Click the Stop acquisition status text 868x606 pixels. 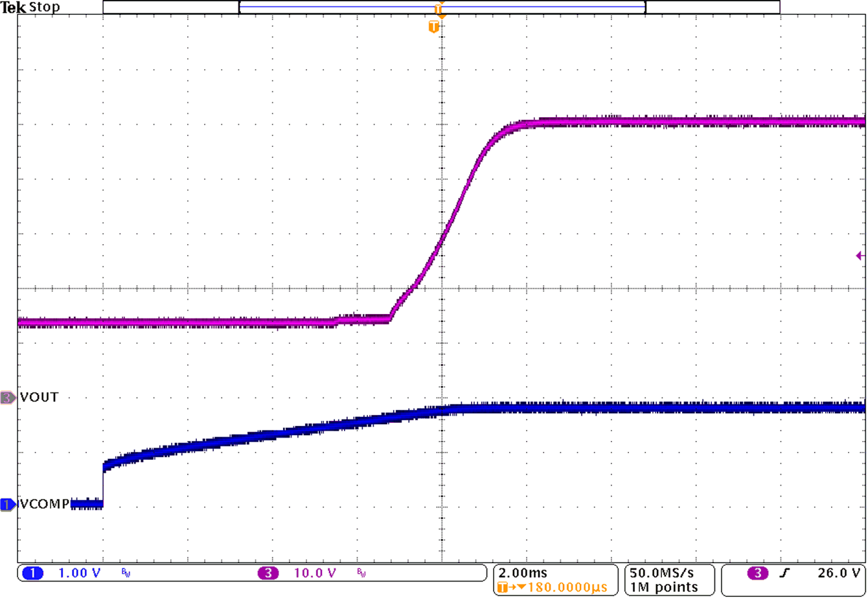[x=45, y=8]
